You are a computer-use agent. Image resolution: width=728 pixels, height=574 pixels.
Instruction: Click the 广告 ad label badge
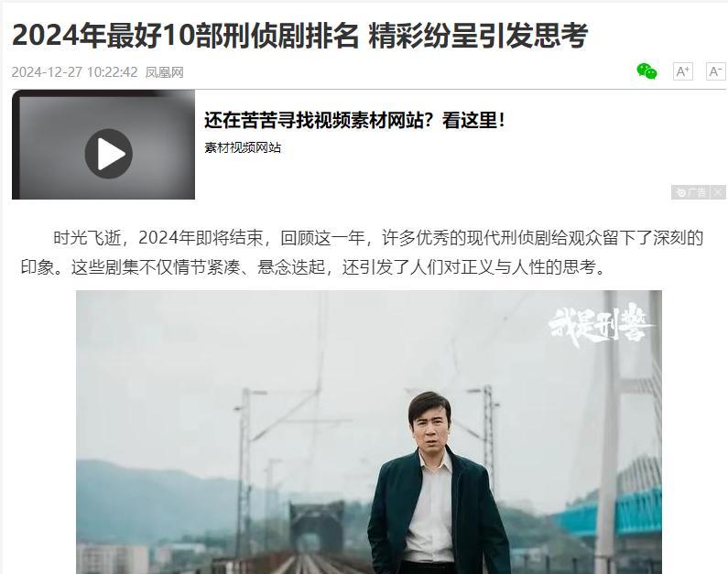pyautogui.click(x=691, y=192)
